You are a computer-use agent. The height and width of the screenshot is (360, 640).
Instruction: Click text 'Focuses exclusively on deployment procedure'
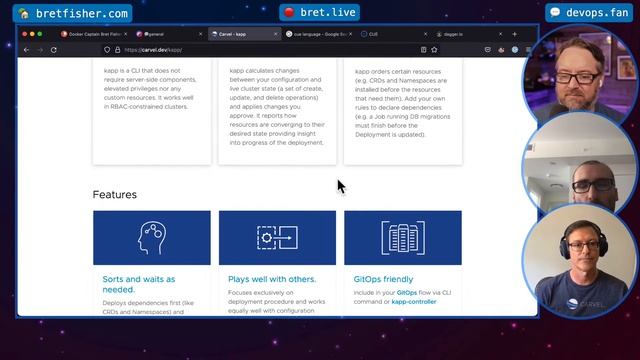pyautogui.click(x=277, y=302)
